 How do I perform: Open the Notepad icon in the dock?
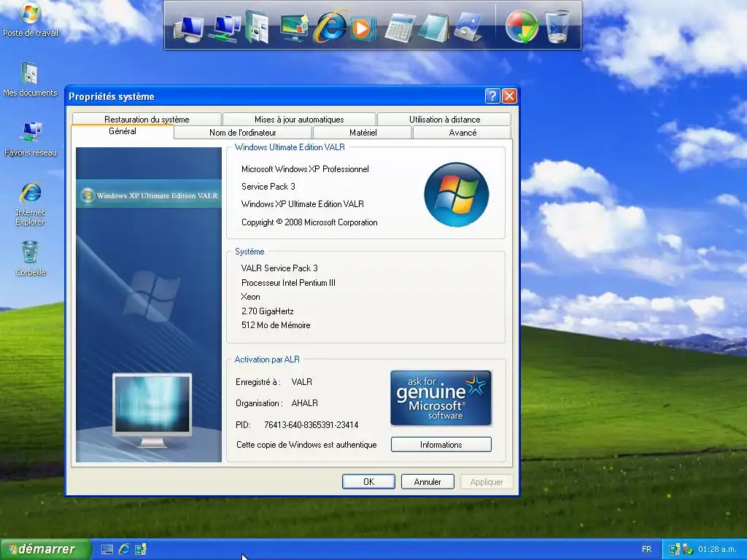point(434,28)
